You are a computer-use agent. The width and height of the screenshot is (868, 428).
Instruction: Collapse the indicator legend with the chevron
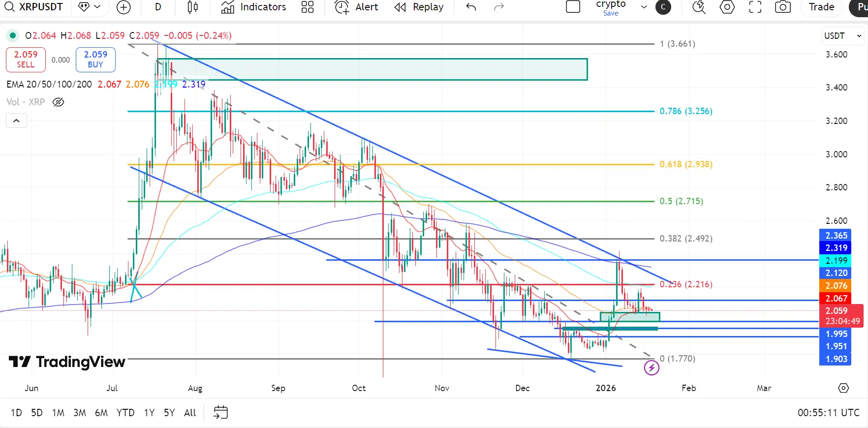tap(16, 121)
